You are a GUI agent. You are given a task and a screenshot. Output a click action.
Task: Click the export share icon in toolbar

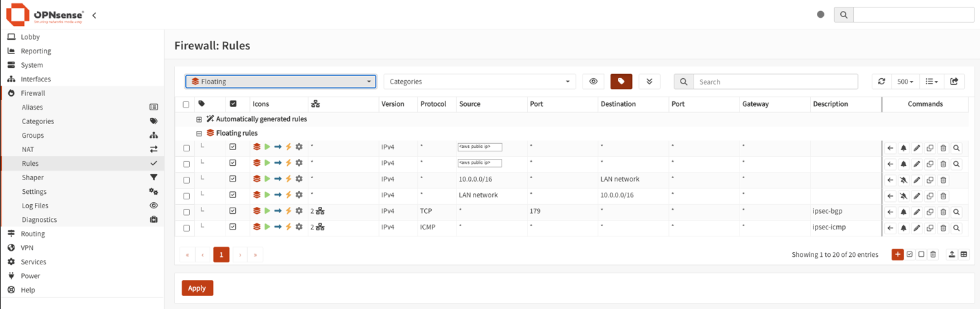[x=954, y=82]
